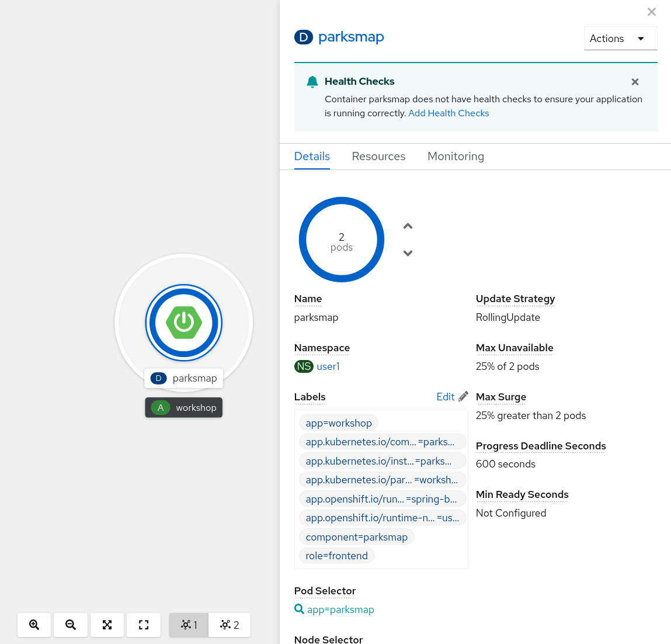Open the user1 namespace link
Viewport: 671px width, 644px height.
328,366
